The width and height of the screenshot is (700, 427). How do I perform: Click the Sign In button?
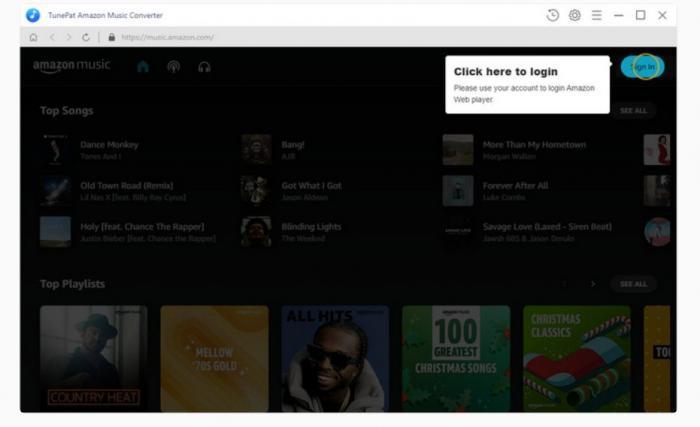(x=642, y=67)
